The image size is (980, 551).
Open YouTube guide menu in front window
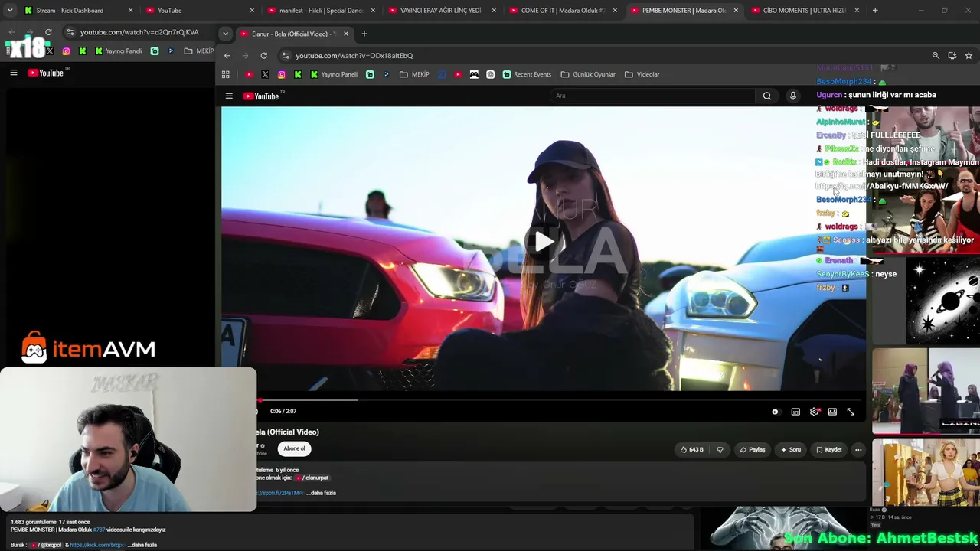[229, 96]
